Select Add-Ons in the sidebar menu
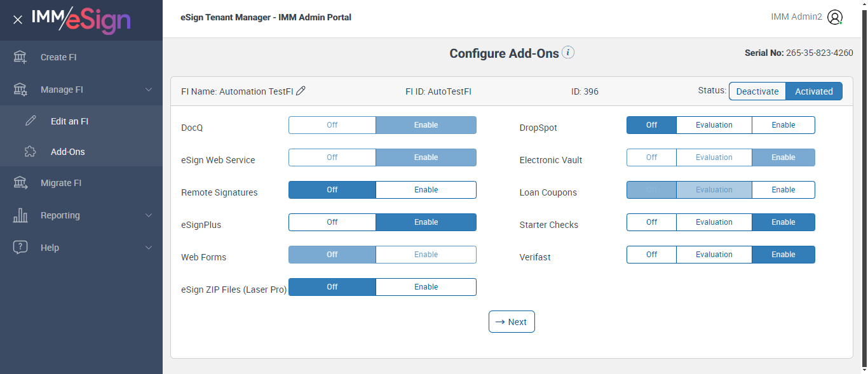The height and width of the screenshot is (374, 868). 67,152
